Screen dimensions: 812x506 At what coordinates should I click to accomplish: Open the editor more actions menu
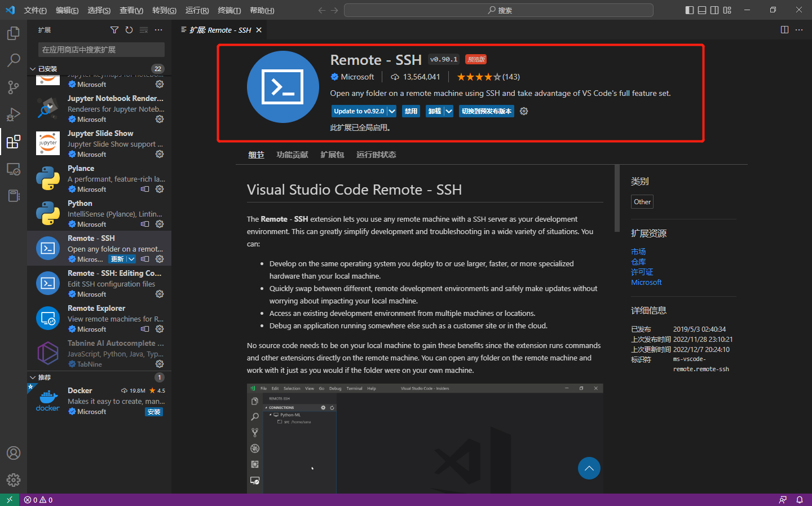pos(799,30)
